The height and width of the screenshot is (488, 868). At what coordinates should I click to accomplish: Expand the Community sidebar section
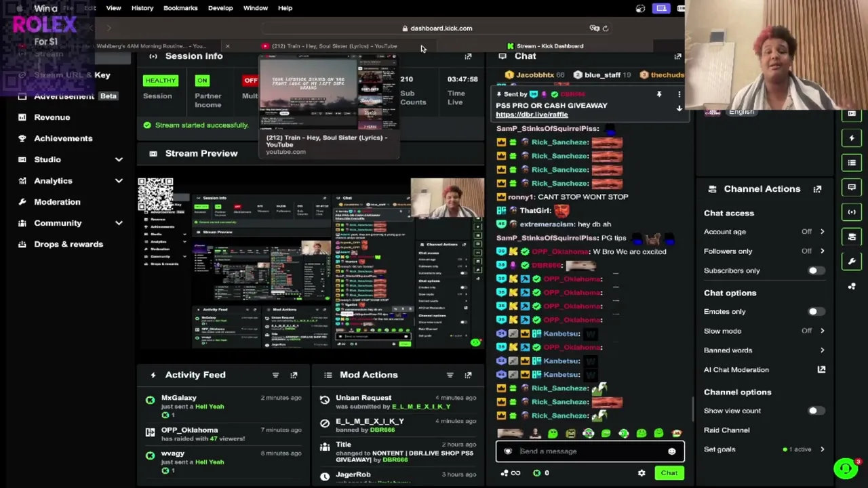click(x=119, y=223)
